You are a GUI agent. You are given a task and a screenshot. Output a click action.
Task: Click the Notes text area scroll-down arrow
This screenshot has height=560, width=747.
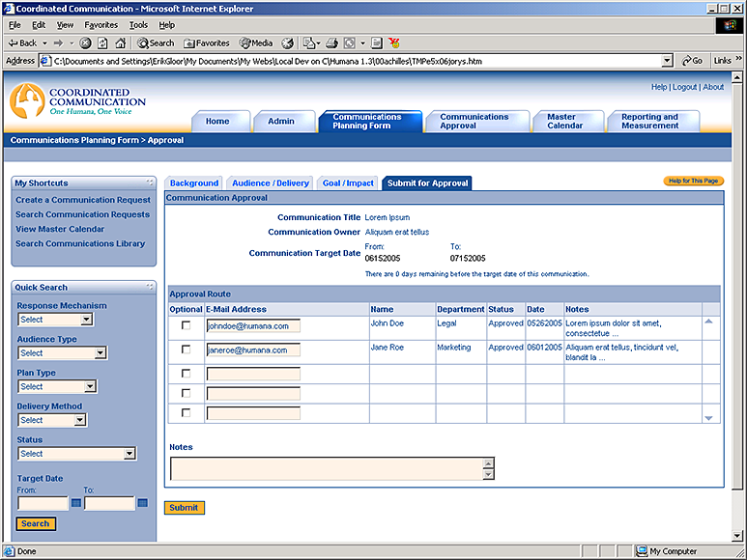pos(488,474)
